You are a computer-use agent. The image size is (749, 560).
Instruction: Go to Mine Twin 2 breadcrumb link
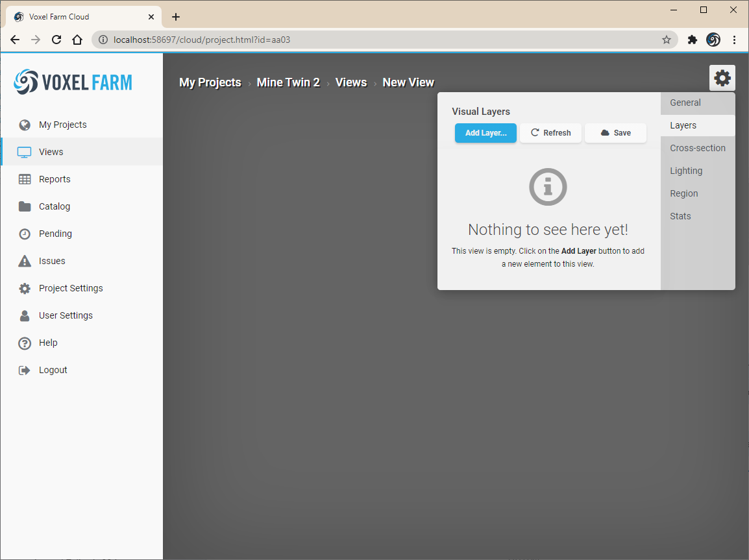[x=288, y=82]
